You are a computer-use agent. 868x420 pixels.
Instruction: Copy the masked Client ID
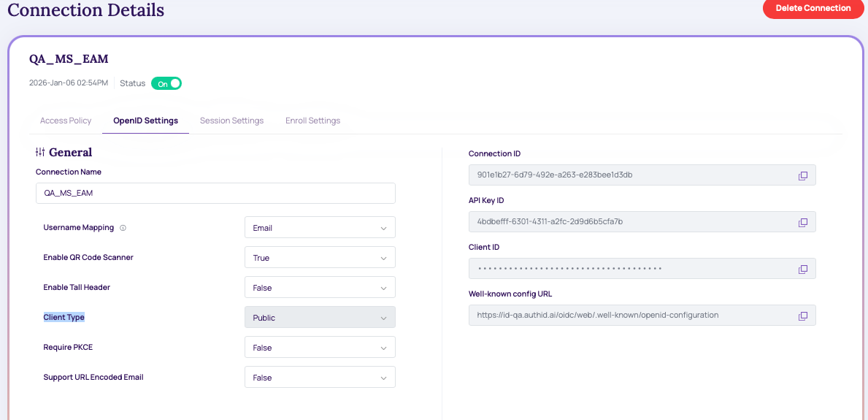coord(803,269)
